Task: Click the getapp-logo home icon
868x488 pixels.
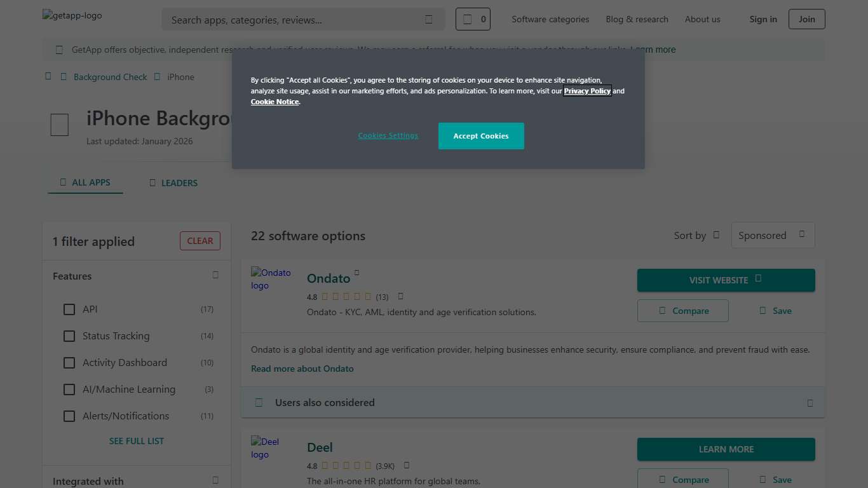Action: tap(72, 15)
